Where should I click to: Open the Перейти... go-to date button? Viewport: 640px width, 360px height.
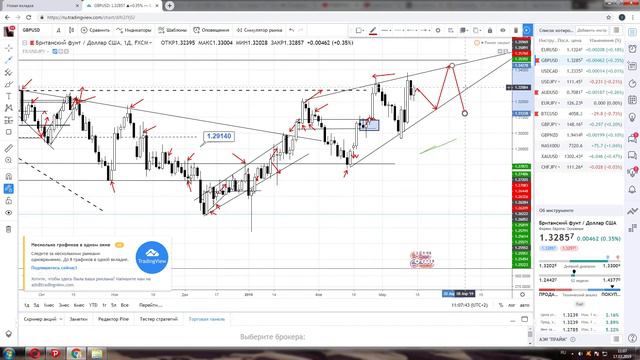pos(150,305)
